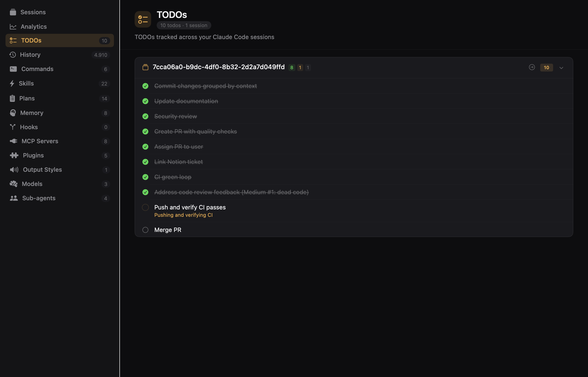Click the session ID 7cca06a0 link
This screenshot has height=377, width=588.
(218, 67)
